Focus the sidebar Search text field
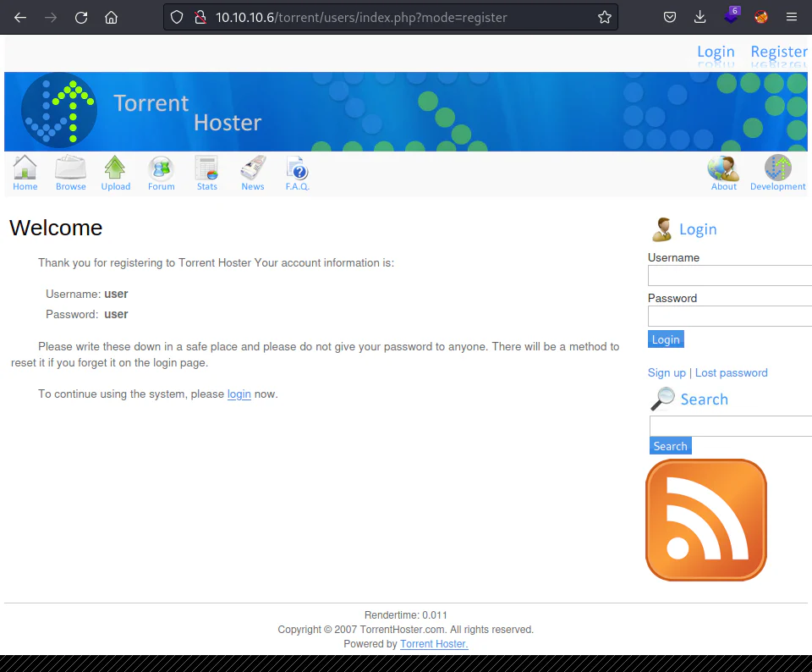 [x=731, y=426]
